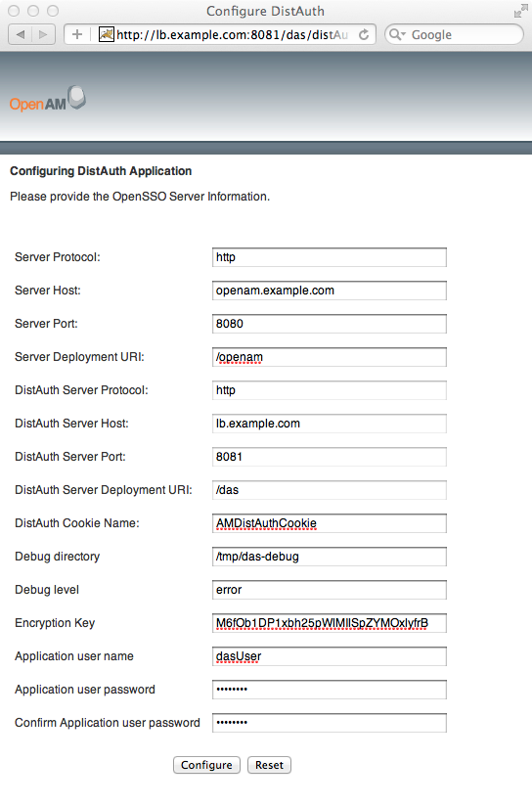Click the site favicon in address bar
Image resolution: width=532 pixels, height=806 pixels.
pos(106,34)
